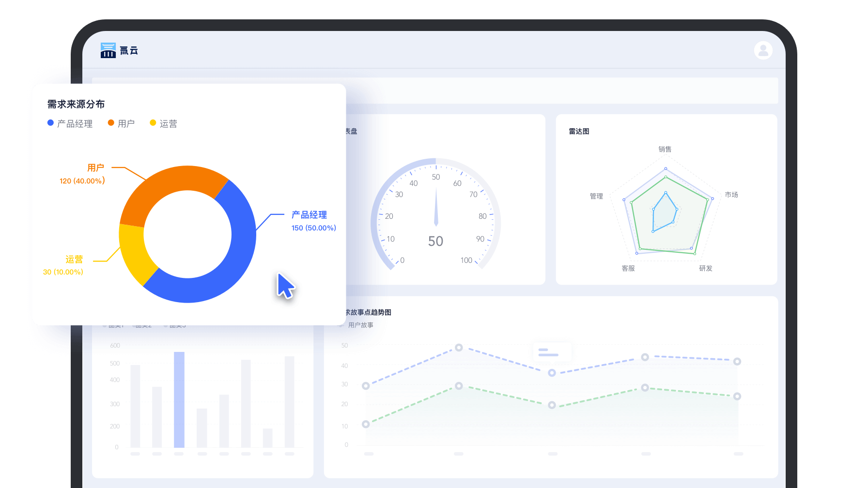The image size is (868, 488).
Task: Click the 研发 radar axis label
Action: 705,268
